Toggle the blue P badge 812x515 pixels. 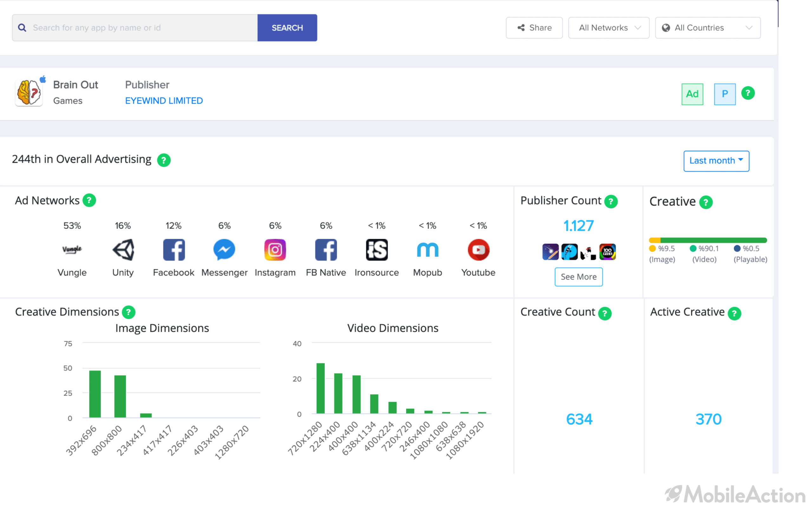pyautogui.click(x=725, y=94)
